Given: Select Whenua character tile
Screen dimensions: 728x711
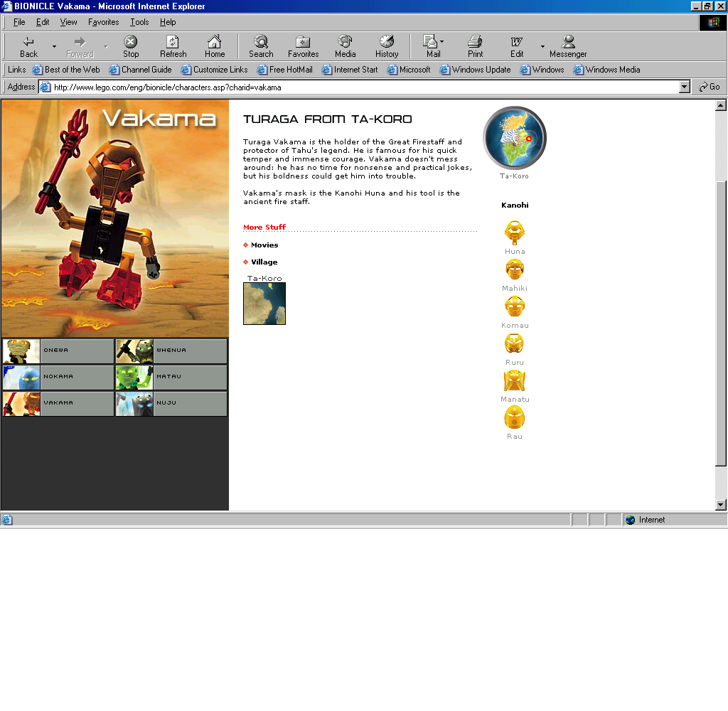Looking at the screenshot, I should tap(171, 351).
